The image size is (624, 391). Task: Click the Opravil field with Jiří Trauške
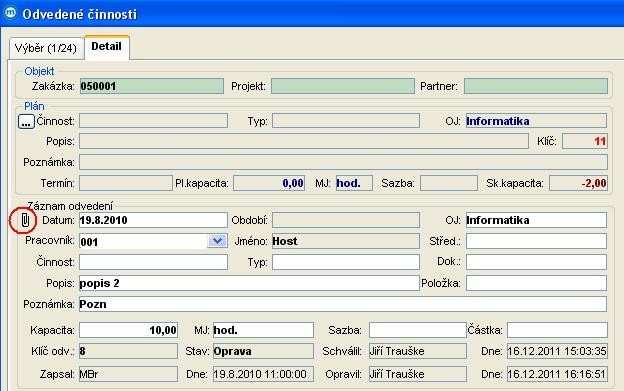pos(417,374)
